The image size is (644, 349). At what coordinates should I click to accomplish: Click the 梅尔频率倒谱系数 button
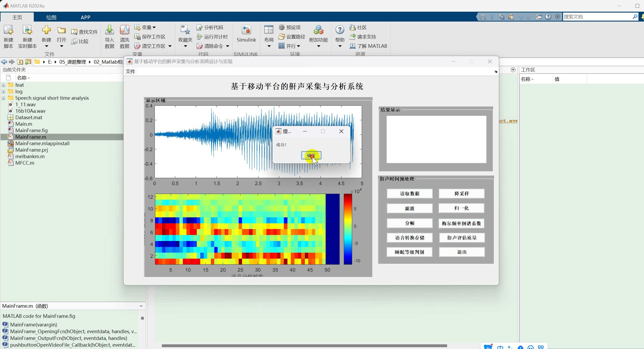coord(461,223)
